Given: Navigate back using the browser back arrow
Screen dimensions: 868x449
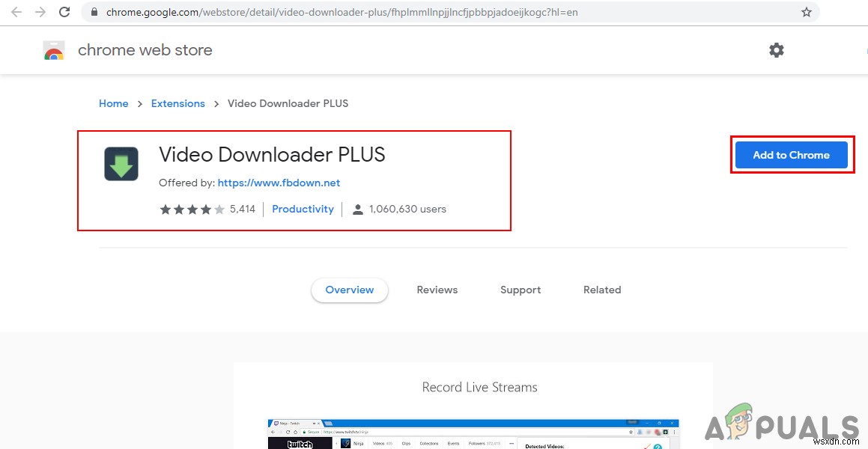Looking at the screenshot, I should 16,12.
